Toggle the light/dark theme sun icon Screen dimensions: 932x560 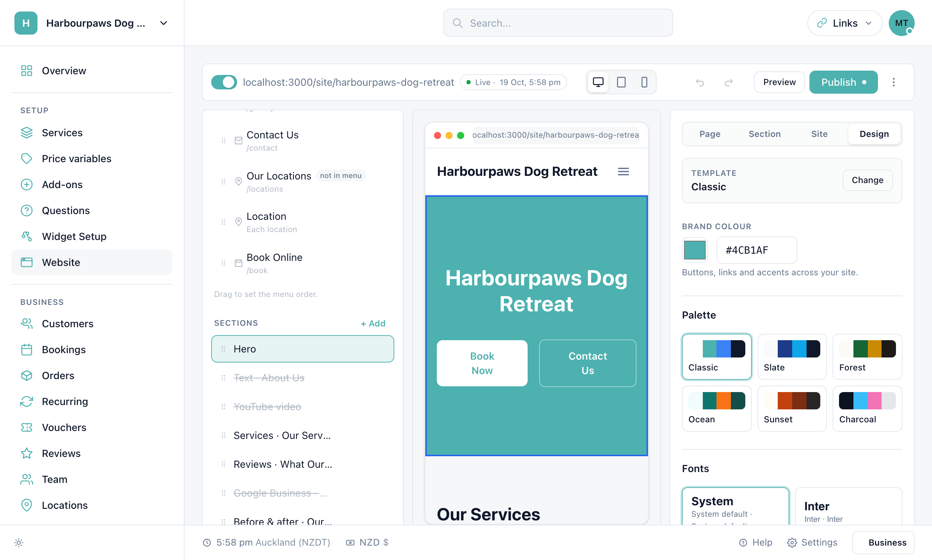(x=19, y=543)
